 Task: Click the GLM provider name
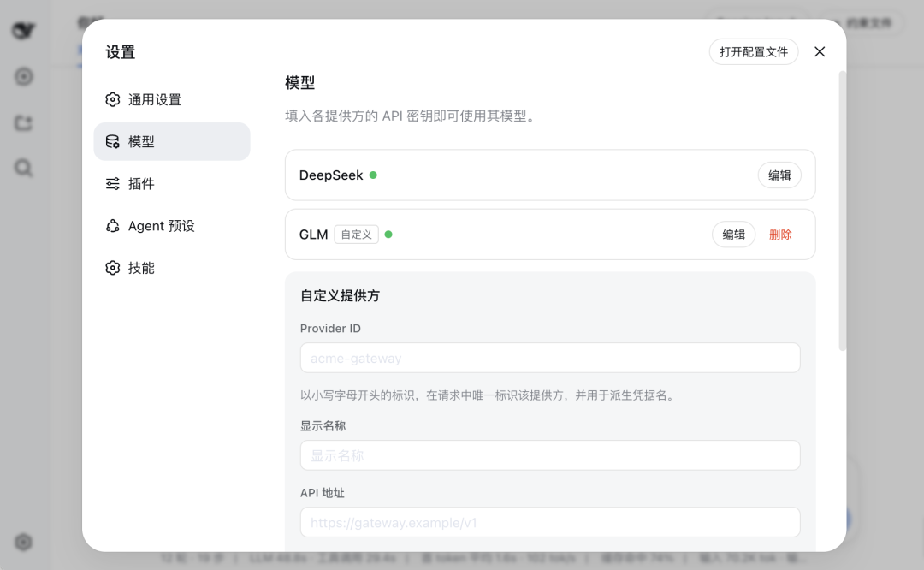click(313, 235)
